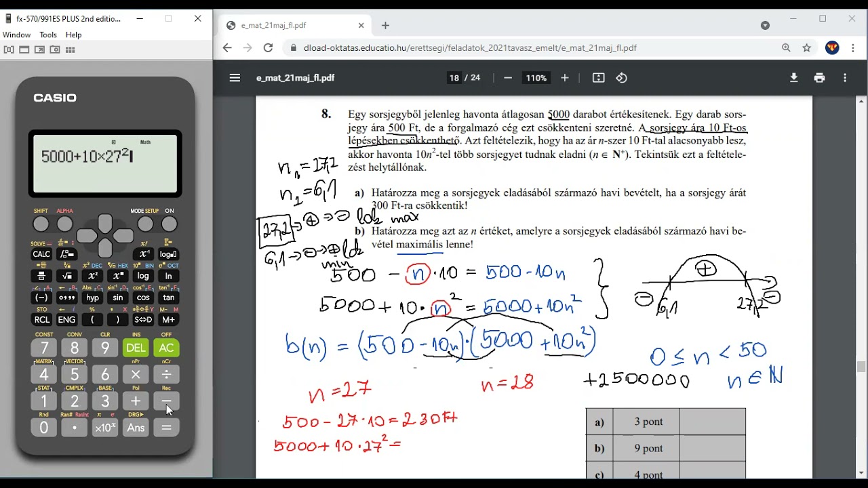Tap the MODE SETUP key on calculator
Image resolution: width=868 pixels, height=488 pixels.
click(145, 224)
